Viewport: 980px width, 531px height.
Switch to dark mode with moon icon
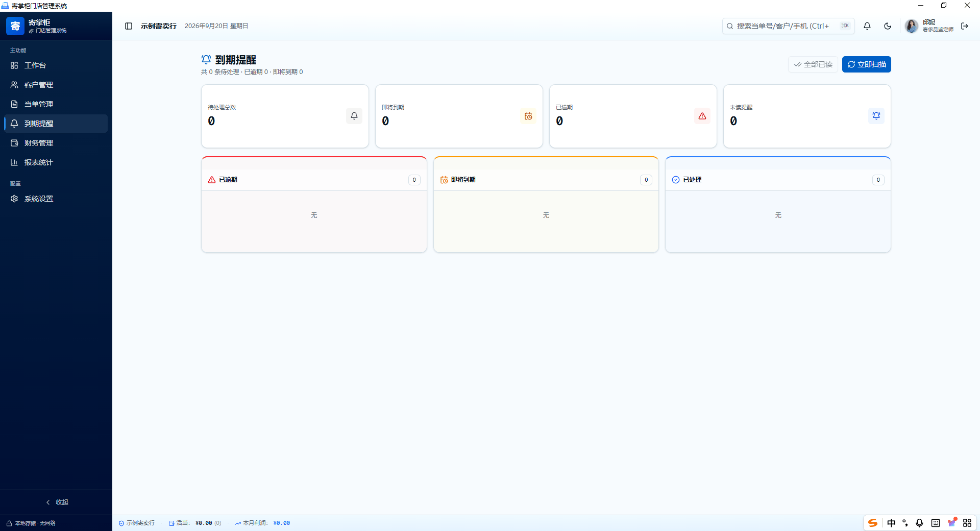[x=888, y=26]
